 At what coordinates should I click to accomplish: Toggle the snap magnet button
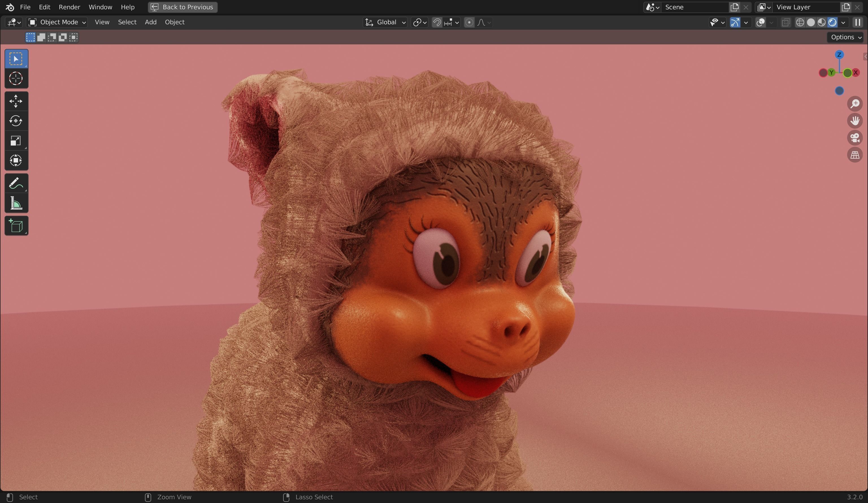tap(437, 22)
